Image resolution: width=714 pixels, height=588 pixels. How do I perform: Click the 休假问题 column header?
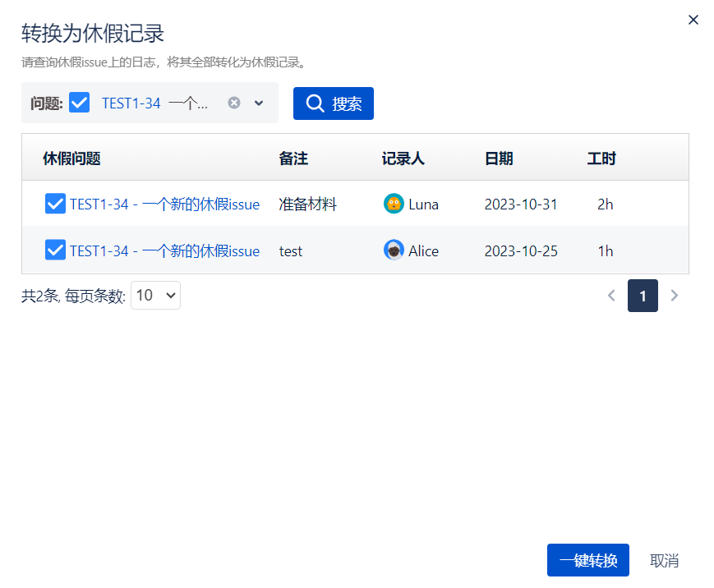[x=71, y=158]
